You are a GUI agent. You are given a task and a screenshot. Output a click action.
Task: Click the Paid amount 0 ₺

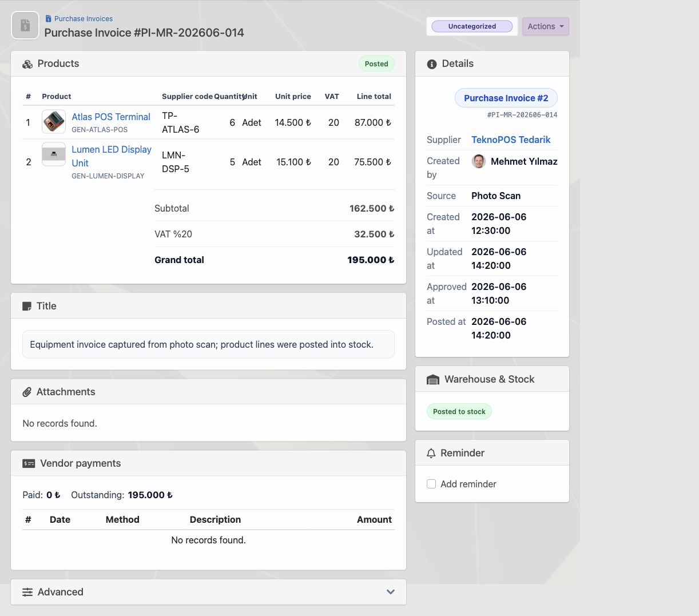pos(53,495)
